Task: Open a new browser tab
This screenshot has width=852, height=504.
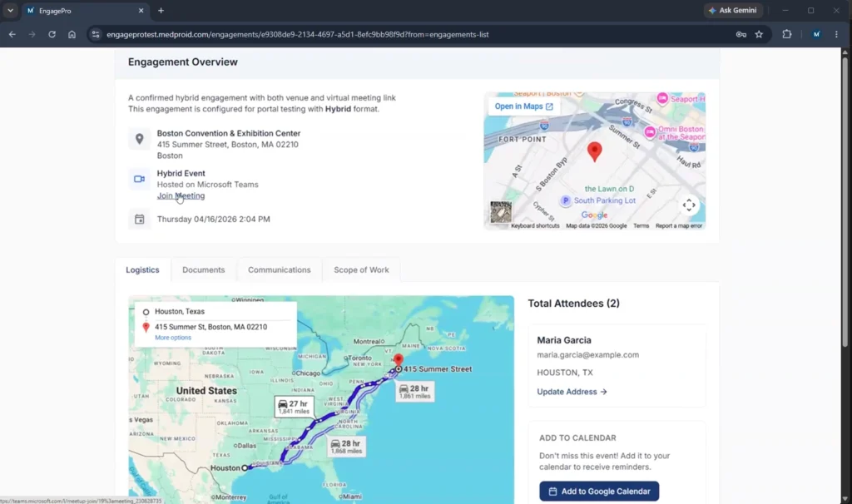Action: [161, 10]
